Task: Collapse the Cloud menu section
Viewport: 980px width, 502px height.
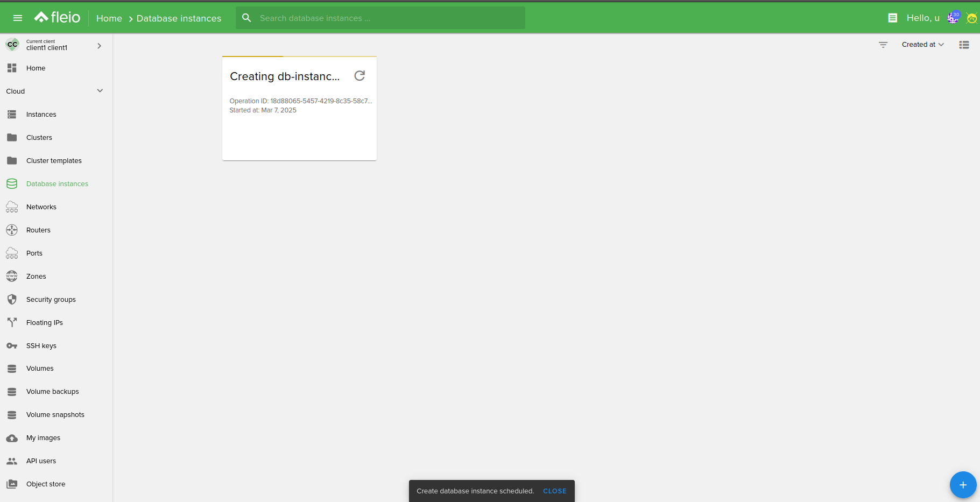Action: [100, 91]
